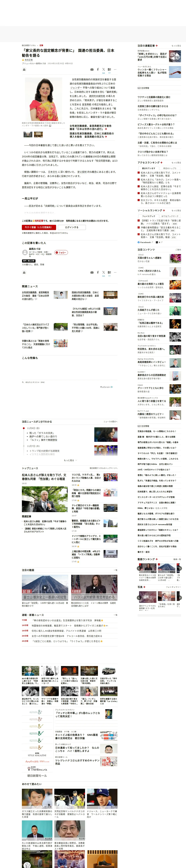This screenshot has width=186, height=868.
Task: Open 地震後初の本格操業 breaking news item
Action: click(x=67, y=625)
